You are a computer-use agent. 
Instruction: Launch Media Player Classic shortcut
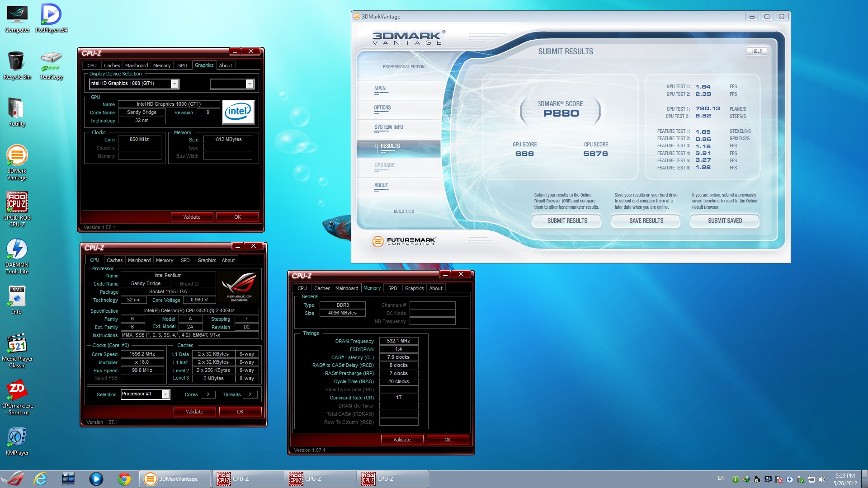point(17,344)
